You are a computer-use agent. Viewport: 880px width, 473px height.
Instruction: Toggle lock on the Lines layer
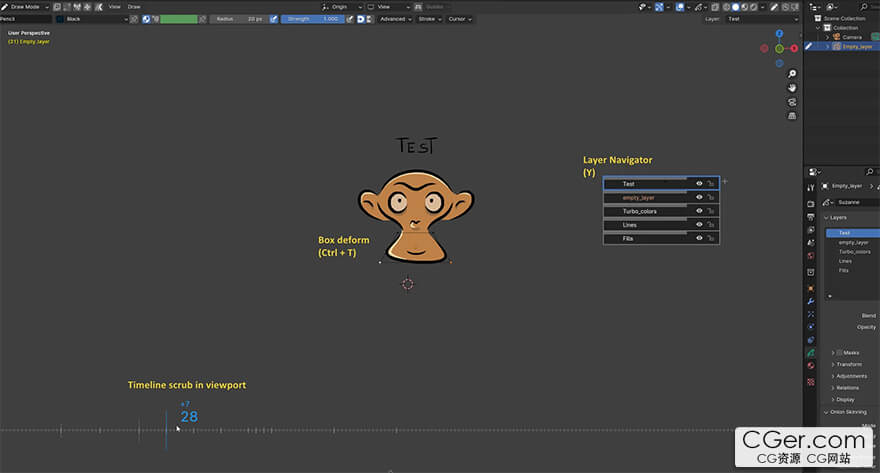click(x=711, y=225)
